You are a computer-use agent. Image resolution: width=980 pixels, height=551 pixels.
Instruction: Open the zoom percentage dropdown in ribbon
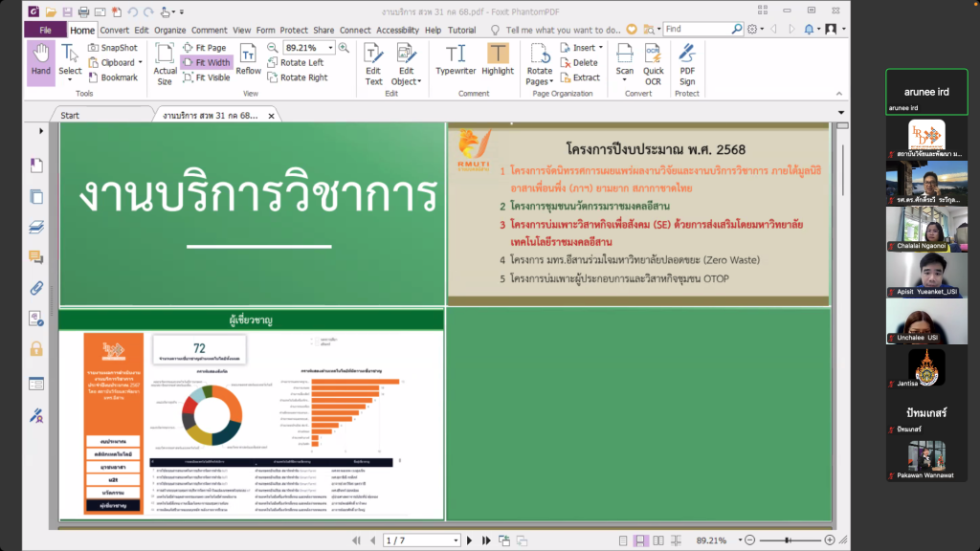pos(331,48)
